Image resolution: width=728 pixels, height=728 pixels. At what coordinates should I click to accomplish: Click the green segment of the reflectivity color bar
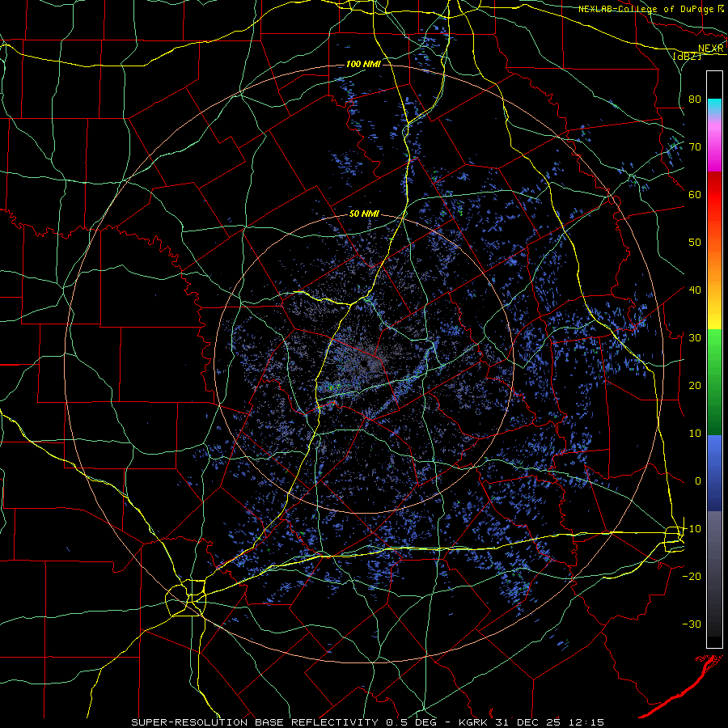pyautogui.click(x=714, y=382)
